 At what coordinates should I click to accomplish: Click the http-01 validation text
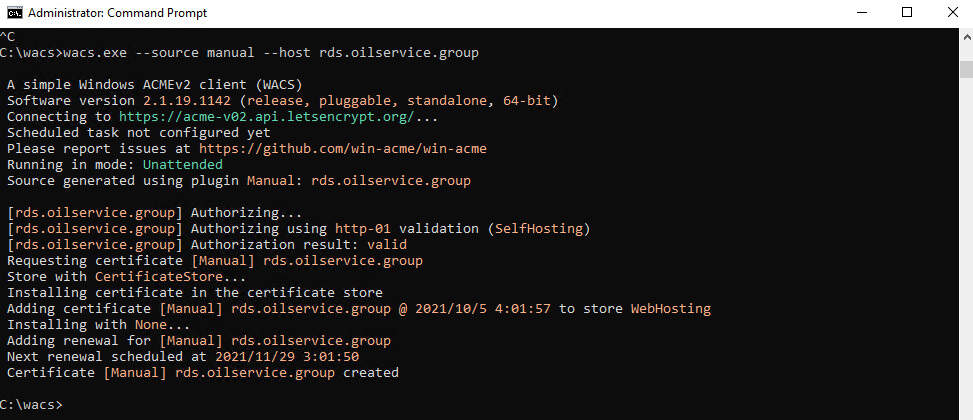tap(406, 229)
